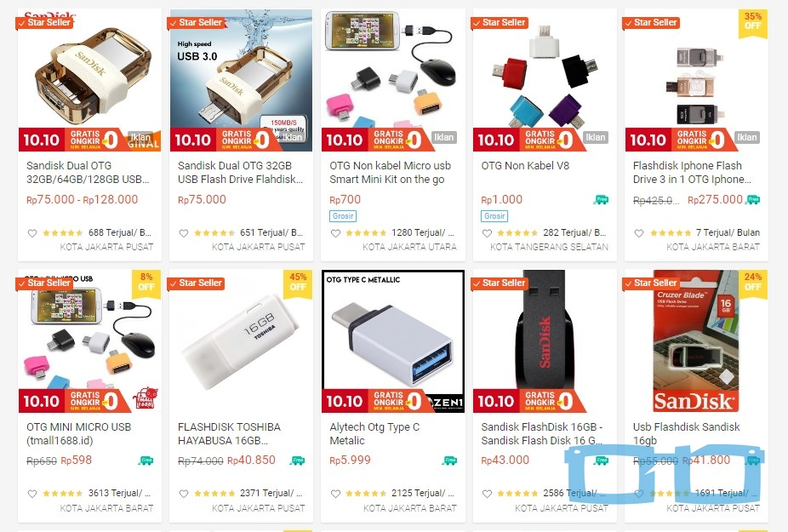This screenshot has height=532, width=788.
Task: Click heart icon on Sandisk Dual OTG 32GB USB Flash Drive
Action: point(184,233)
